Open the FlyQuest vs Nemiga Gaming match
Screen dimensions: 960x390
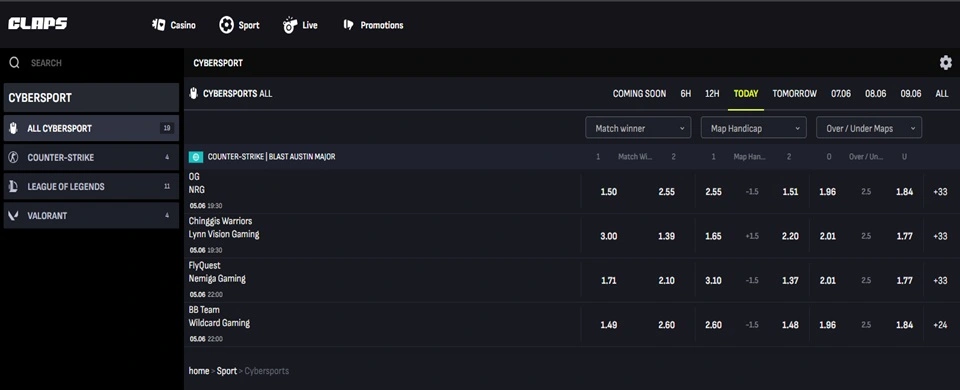[382, 280]
